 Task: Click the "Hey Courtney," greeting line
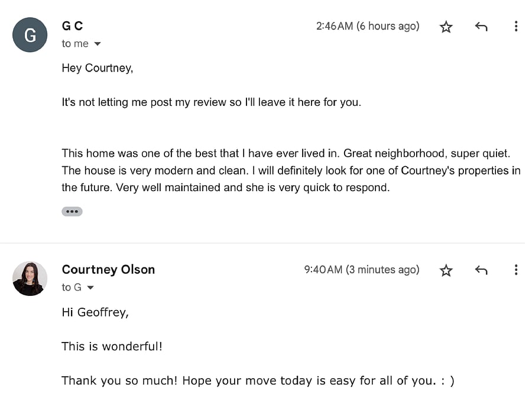pos(98,68)
